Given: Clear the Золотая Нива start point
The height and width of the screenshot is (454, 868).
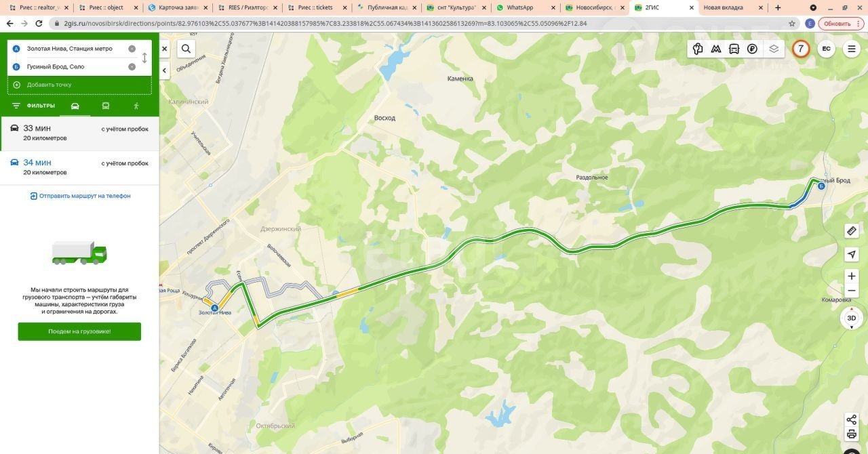Looking at the screenshot, I should (x=132, y=49).
